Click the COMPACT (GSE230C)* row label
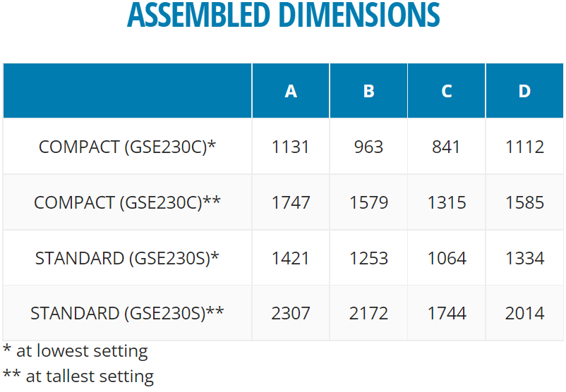Viewport: 566px width, 392px height. click(127, 147)
